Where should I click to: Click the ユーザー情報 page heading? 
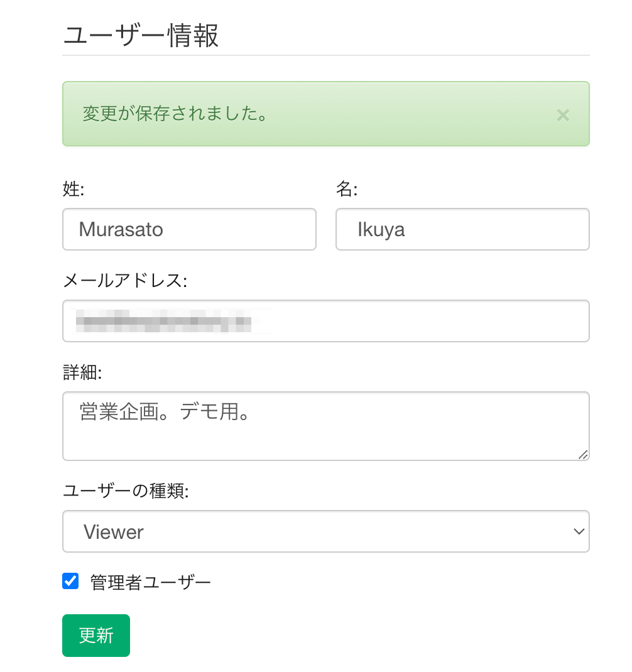tap(141, 36)
